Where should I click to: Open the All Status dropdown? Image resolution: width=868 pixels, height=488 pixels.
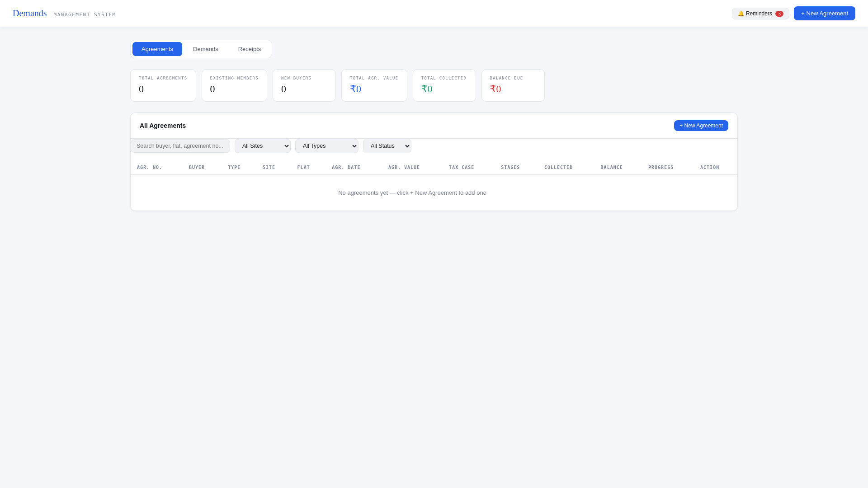point(387,146)
